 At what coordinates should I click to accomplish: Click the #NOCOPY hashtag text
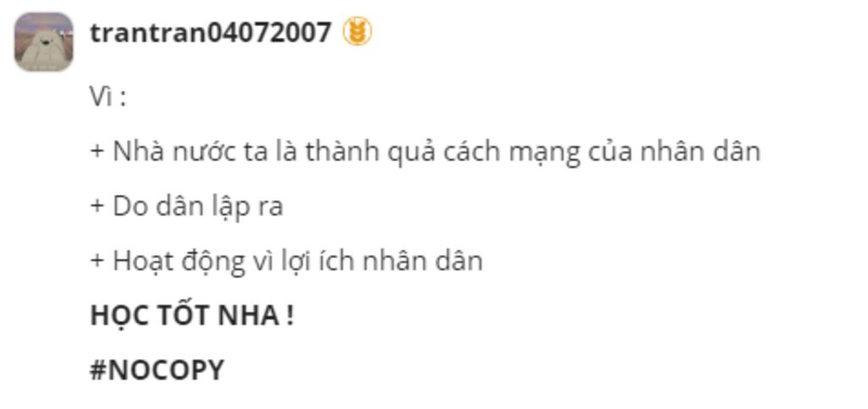(157, 370)
